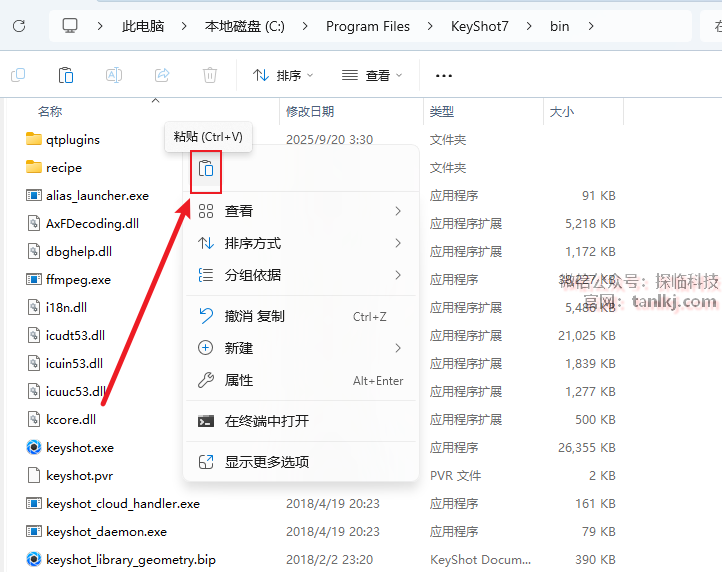
Task: Click the 390 KB size value
Action: (x=595, y=560)
